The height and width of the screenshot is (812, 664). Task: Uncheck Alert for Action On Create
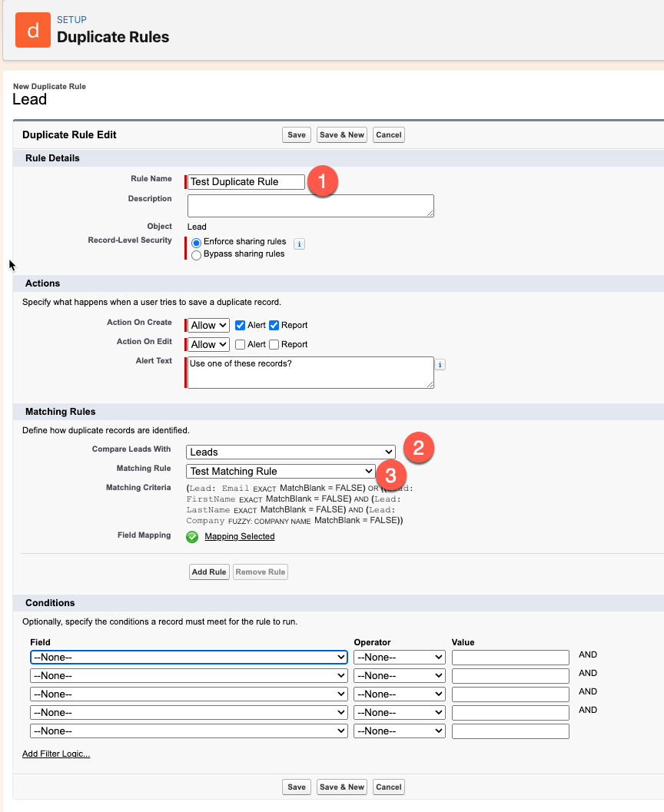click(240, 325)
